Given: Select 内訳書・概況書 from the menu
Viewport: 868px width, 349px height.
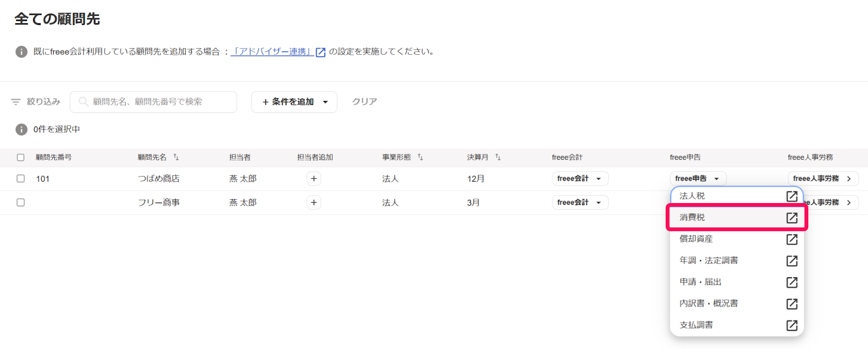Looking at the screenshot, I should [x=737, y=304].
